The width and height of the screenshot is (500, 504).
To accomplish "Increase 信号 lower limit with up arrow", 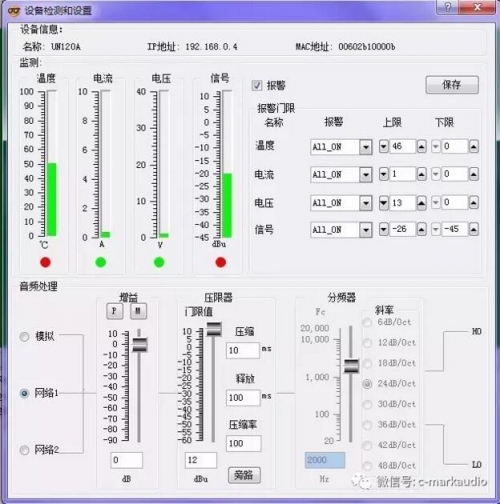I will pyautogui.click(x=474, y=229).
